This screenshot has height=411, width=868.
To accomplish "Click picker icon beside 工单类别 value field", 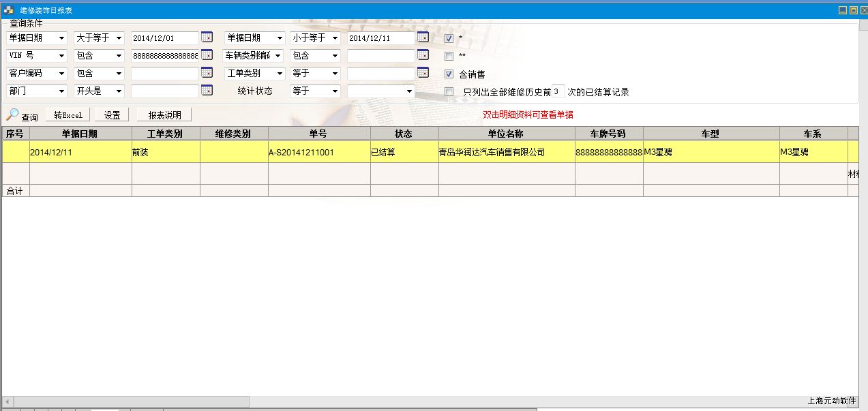I will click(x=423, y=73).
